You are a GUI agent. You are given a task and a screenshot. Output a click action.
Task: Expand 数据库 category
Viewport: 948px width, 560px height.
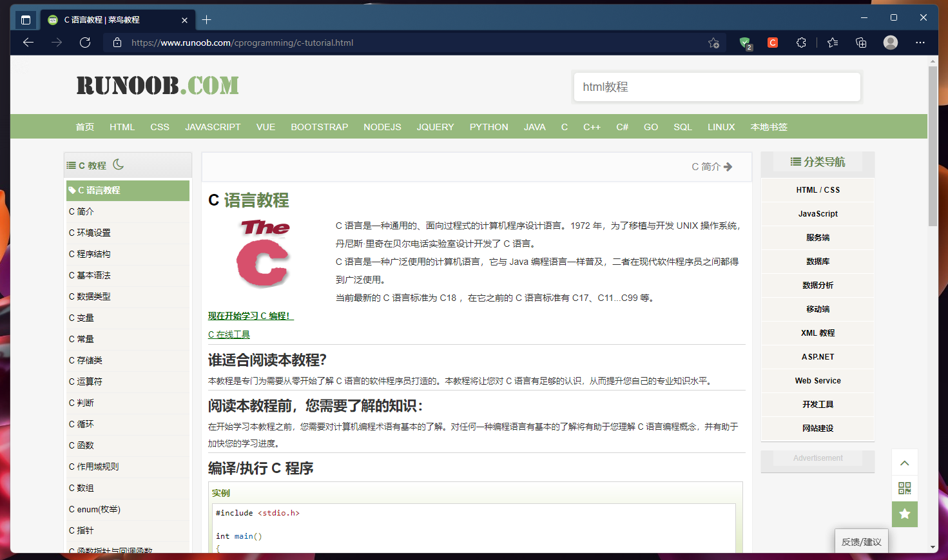pos(818,262)
